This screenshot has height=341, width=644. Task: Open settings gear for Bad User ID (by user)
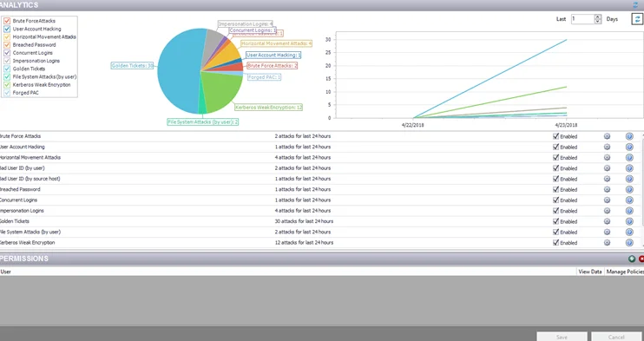(x=607, y=168)
